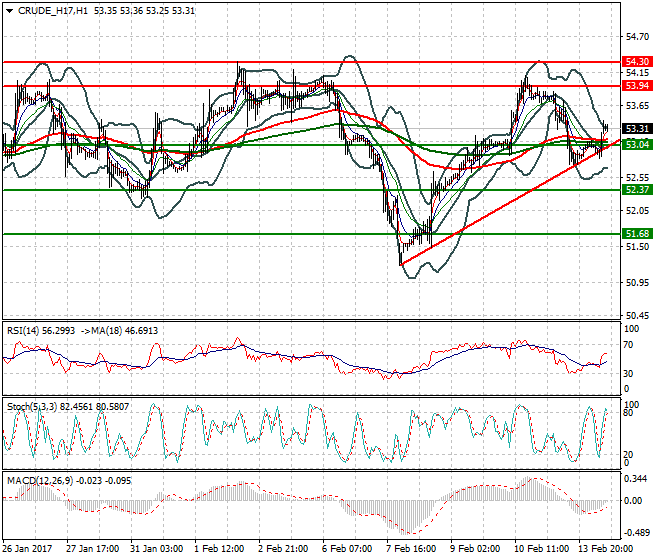Click the green 52.37 support price label
660x560 pixels.
[x=637, y=190]
